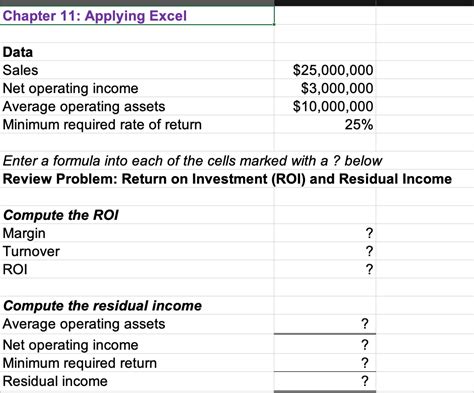Click the Sales value cell $25,000,000
Image resolution: width=474 pixels, height=393 pixels.
pos(325,70)
